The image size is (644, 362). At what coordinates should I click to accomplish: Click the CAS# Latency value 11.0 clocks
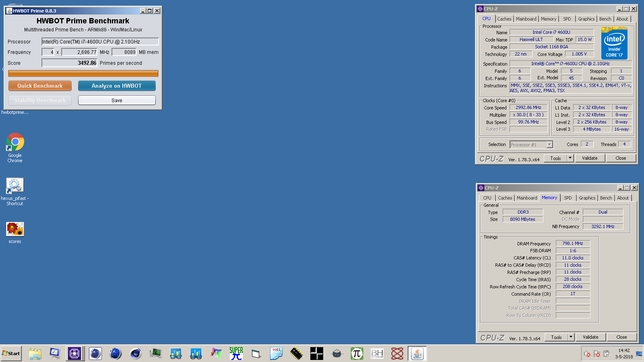coord(573,258)
